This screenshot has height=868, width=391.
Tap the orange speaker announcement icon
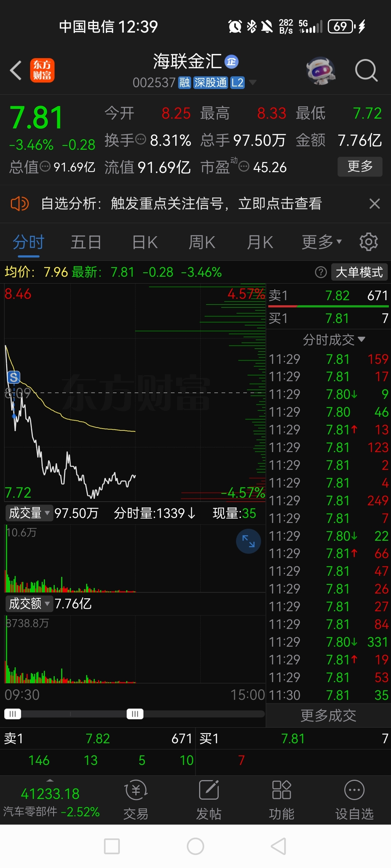20,204
